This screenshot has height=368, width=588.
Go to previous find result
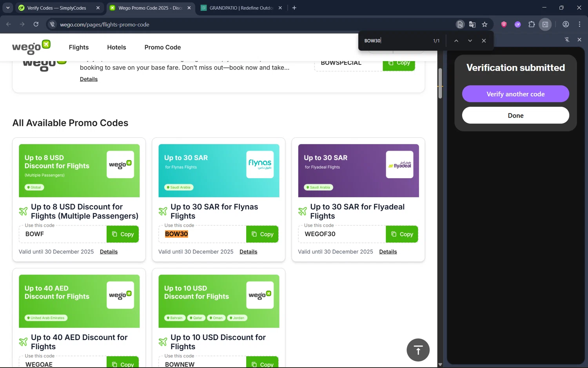(456, 41)
